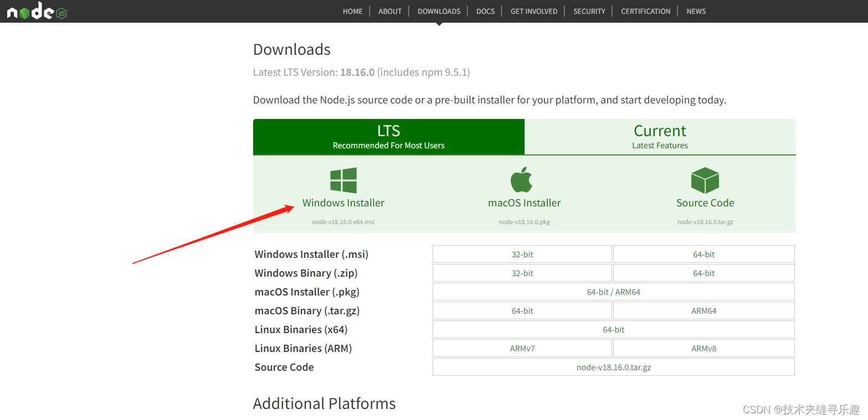This screenshot has width=868, height=420.
Task: Download Windows Installer (.msi) 32-bit
Action: tap(522, 255)
